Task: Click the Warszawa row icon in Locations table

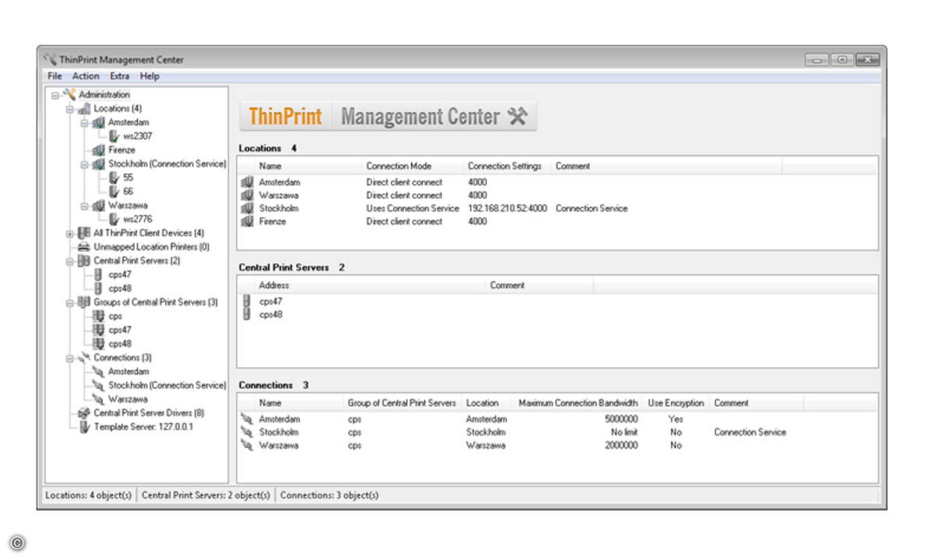Action: pyautogui.click(x=247, y=195)
